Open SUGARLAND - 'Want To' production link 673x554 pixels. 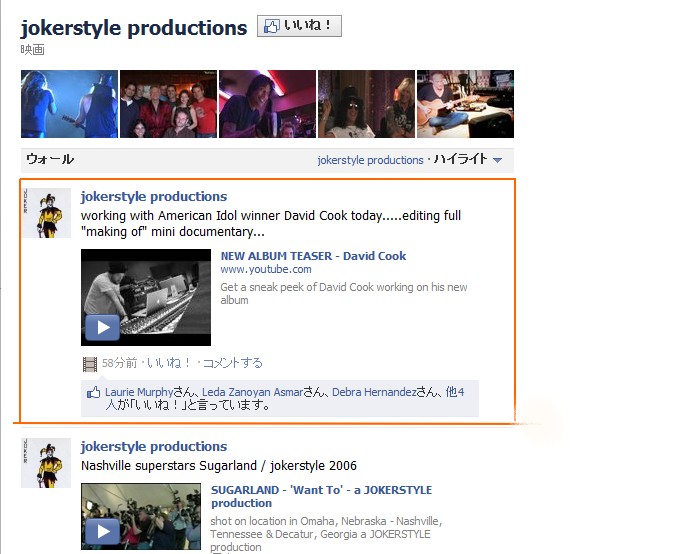pyautogui.click(x=321, y=496)
